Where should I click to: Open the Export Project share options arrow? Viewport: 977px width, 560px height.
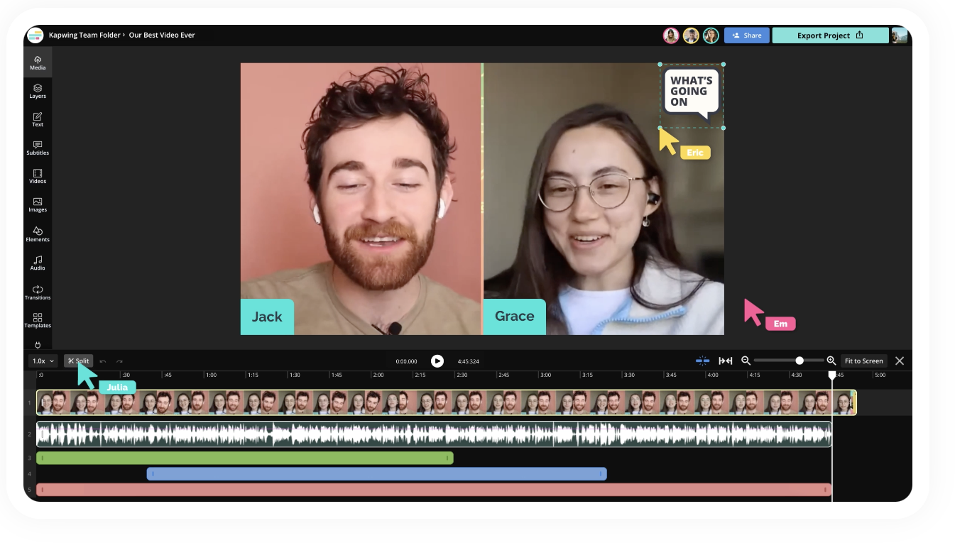coord(859,35)
